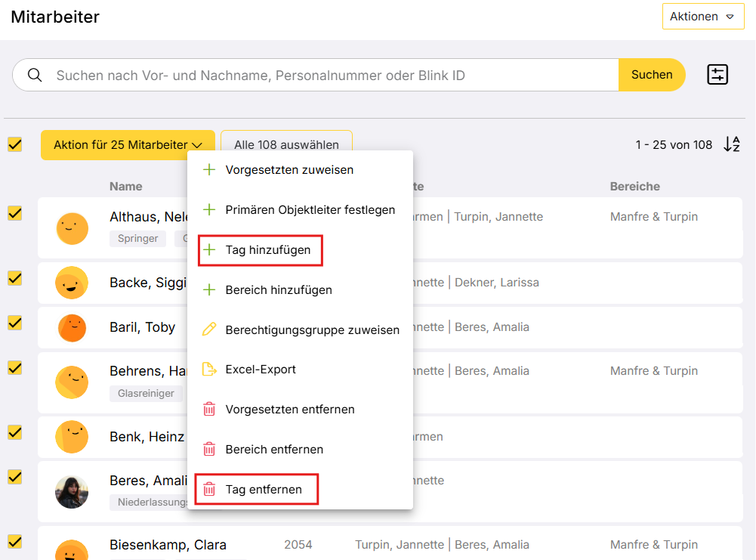Click the A-Z sort order icon
This screenshot has height=560, width=756.
[x=731, y=144]
